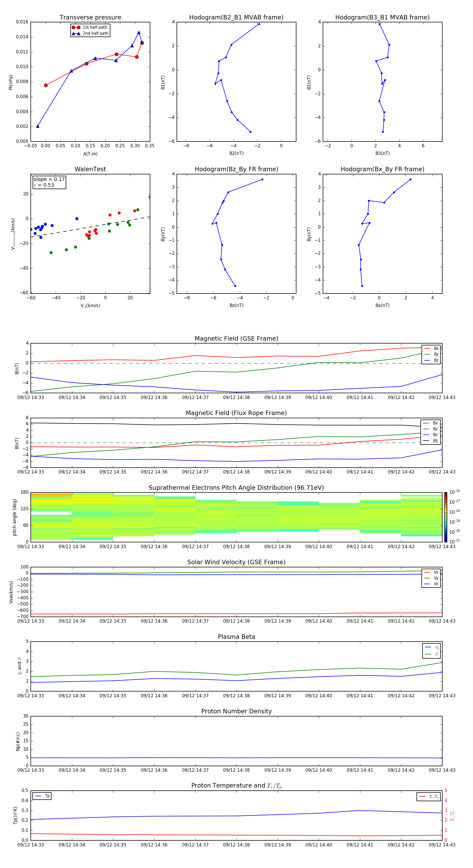
Task: Click the 'B3(nT)' x-axis label
Action: (x=382, y=153)
